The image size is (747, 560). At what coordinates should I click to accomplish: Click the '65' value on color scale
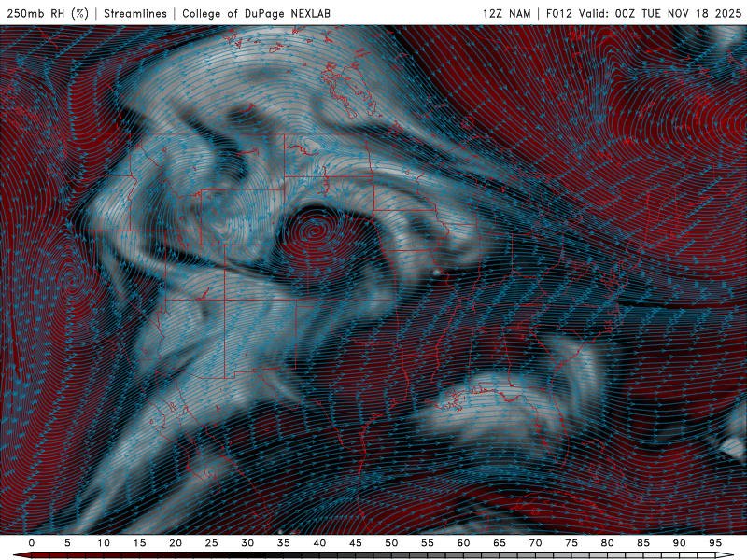pyautogui.click(x=500, y=543)
